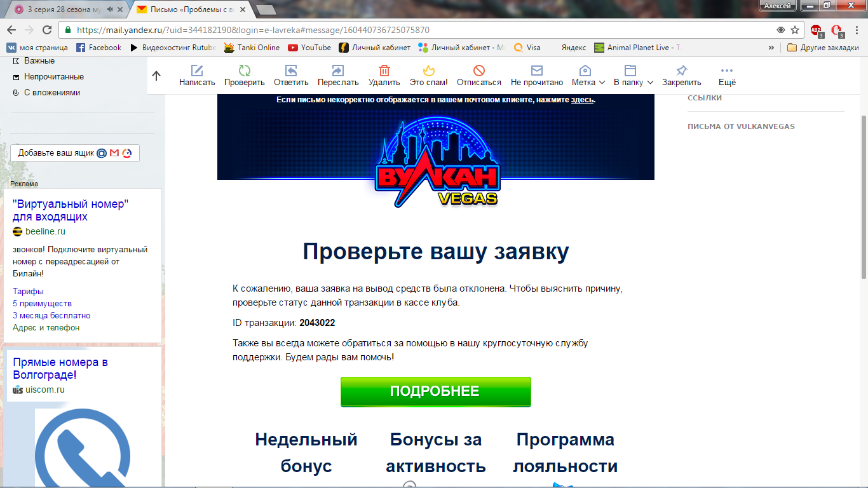
Task: Select the Ответить reply icon
Action: (x=291, y=76)
